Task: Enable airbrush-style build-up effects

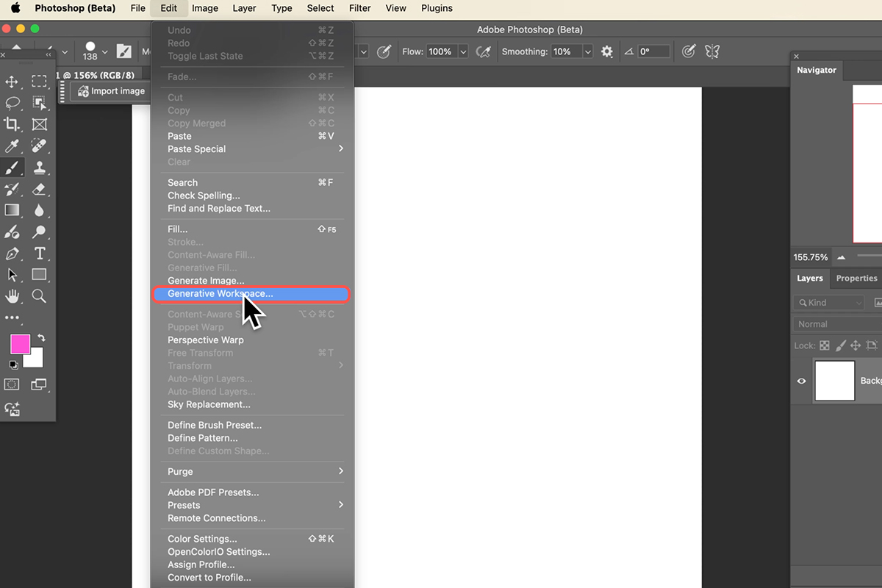Action: point(483,51)
